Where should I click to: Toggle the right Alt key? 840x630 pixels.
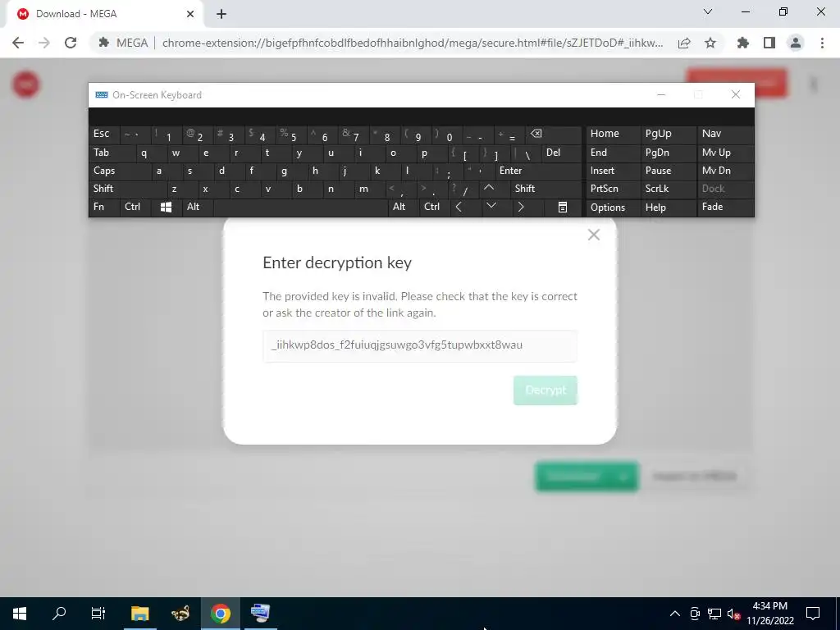coord(403,207)
